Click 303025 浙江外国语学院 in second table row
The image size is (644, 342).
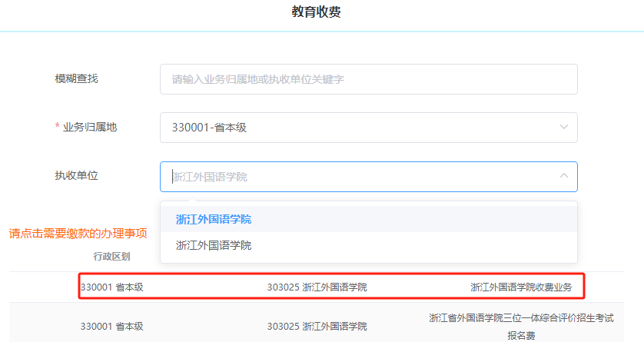pos(317,326)
